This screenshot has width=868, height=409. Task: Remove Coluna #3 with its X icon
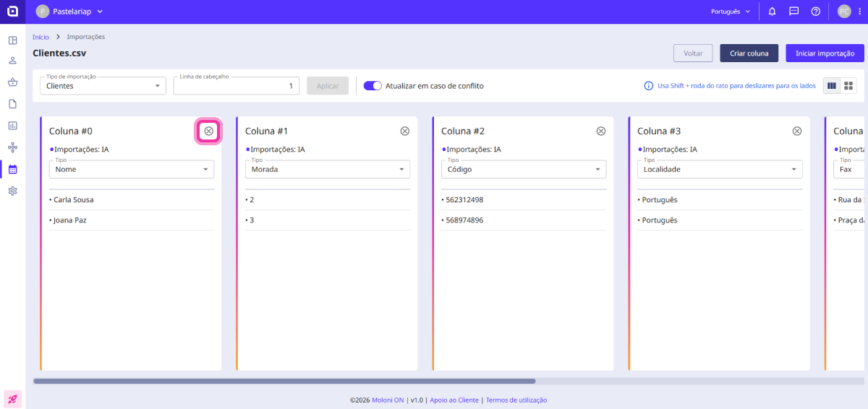click(797, 131)
